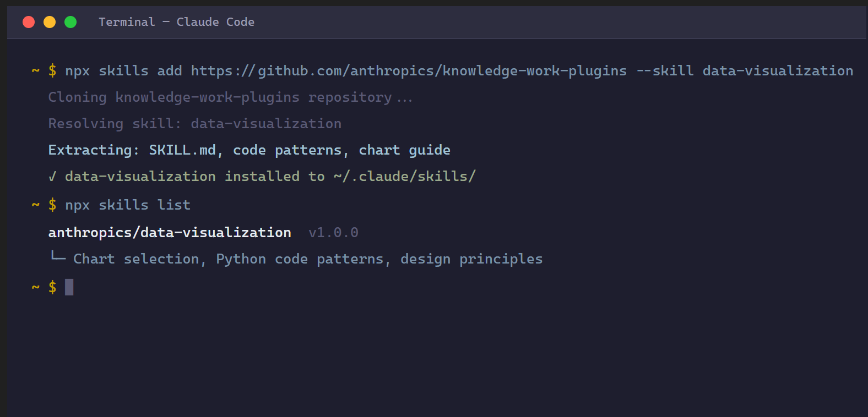The height and width of the screenshot is (417, 868).
Task: Click the dollar prompt sign on the last line
Action: (x=52, y=287)
